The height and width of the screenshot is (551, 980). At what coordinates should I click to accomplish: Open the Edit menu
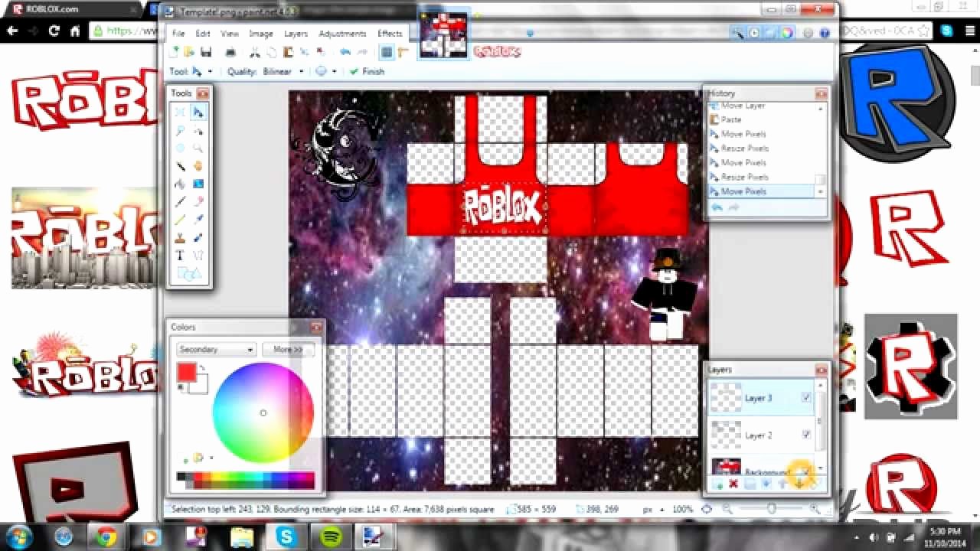point(202,34)
